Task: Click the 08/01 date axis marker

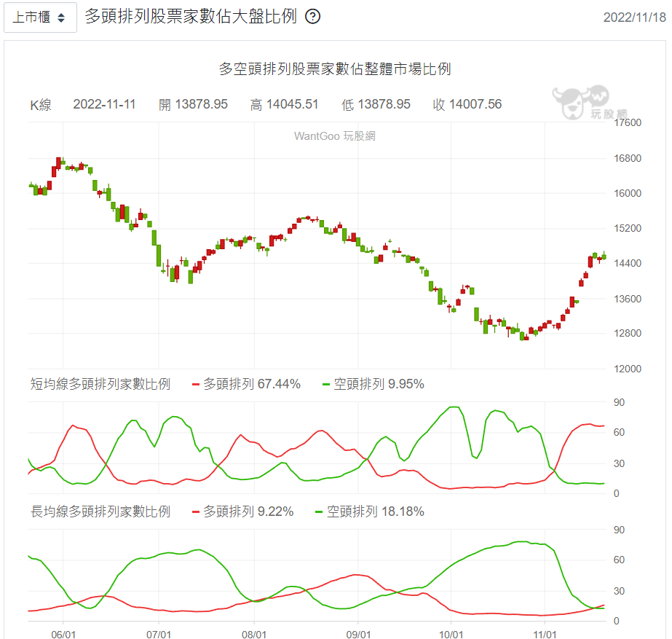Action: point(253,634)
